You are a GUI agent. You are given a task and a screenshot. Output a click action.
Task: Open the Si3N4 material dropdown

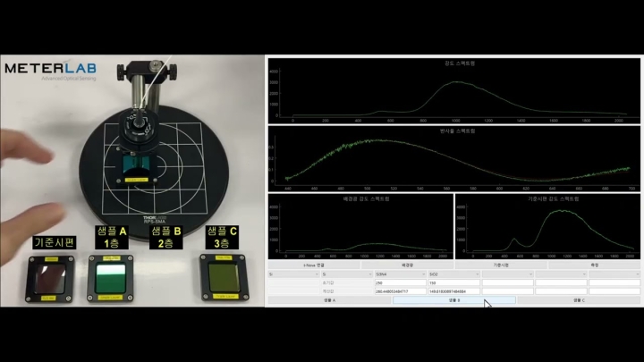401,274
